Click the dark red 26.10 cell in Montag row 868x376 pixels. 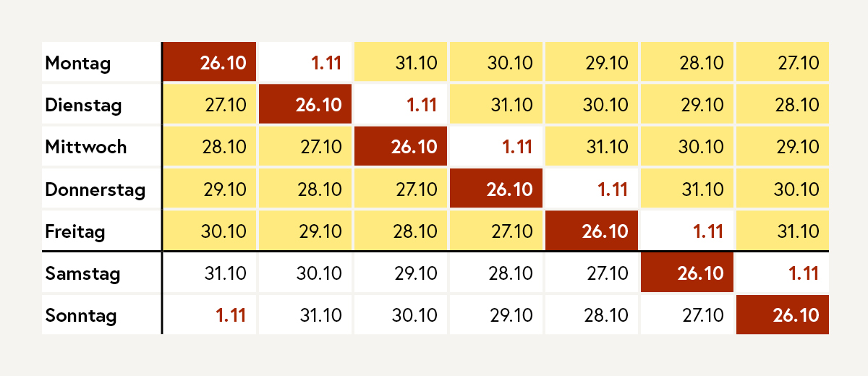coord(209,62)
